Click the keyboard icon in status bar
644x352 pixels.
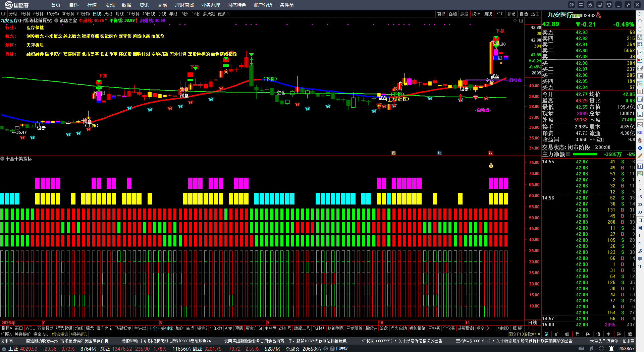click(581, 349)
